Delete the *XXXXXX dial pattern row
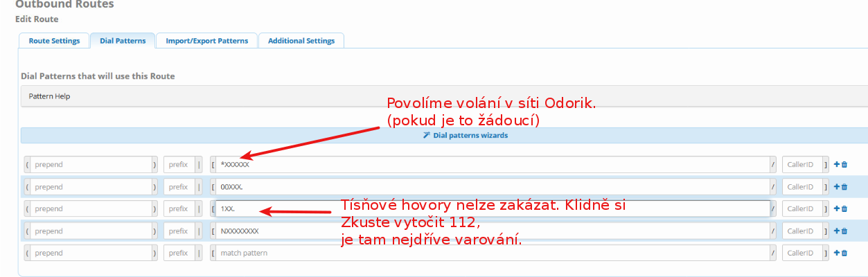Viewport: 868px width, 277px height. click(x=844, y=165)
